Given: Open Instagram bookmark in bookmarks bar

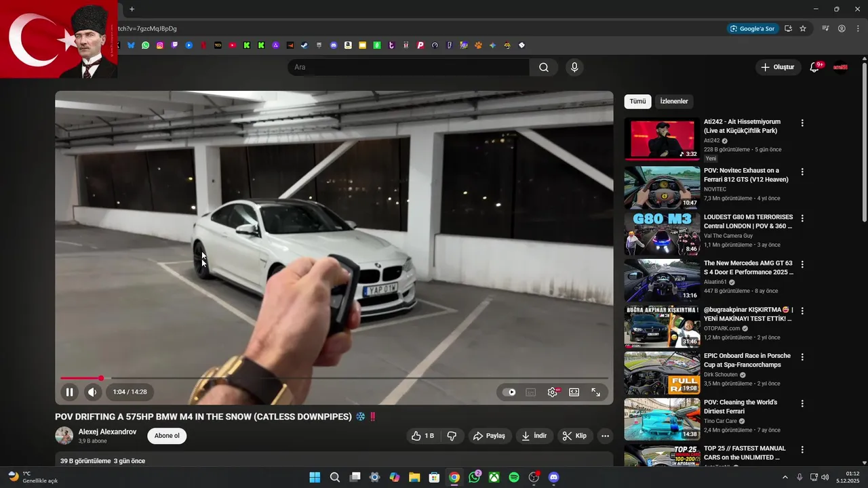Looking at the screenshot, I should 160,45.
